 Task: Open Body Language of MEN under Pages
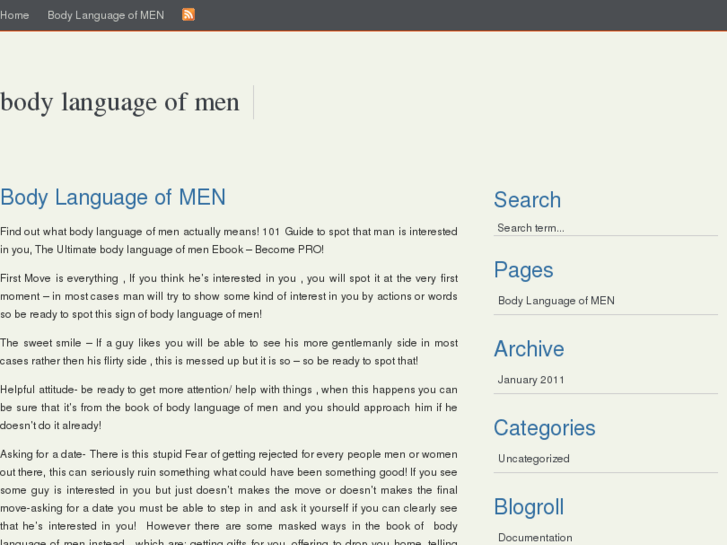point(556,301)
